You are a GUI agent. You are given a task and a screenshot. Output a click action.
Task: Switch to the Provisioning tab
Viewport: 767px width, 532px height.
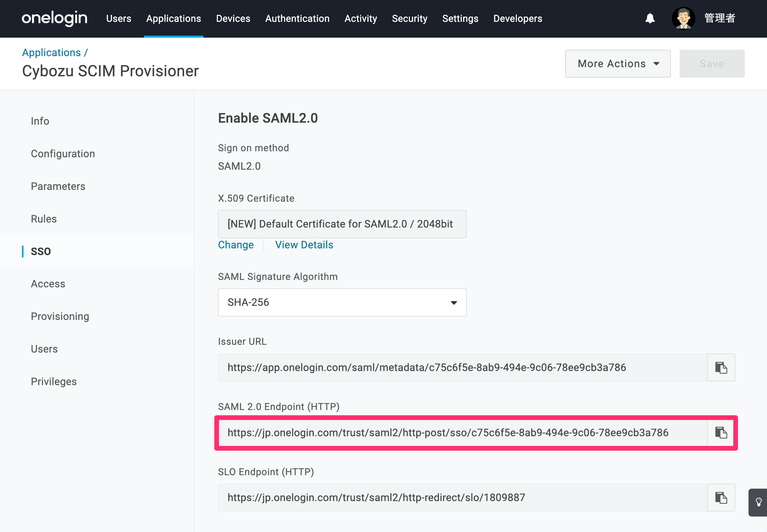click(60, 317)
